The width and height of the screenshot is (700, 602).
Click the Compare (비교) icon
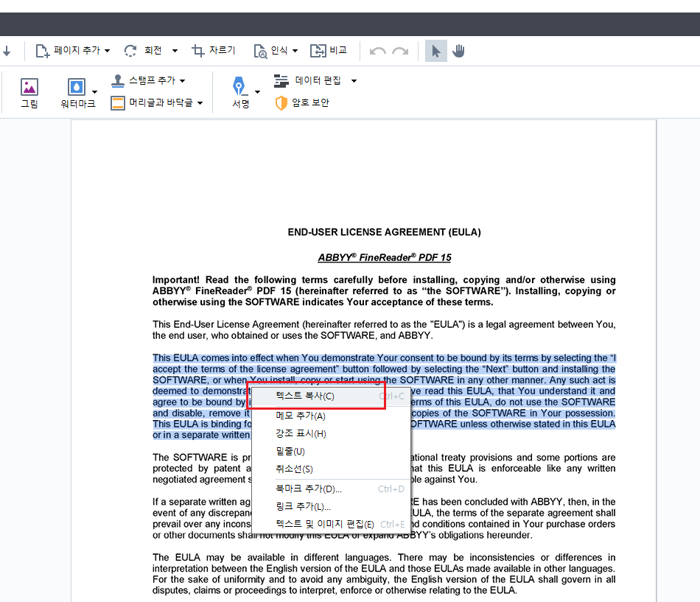click(x=318, y=51)
